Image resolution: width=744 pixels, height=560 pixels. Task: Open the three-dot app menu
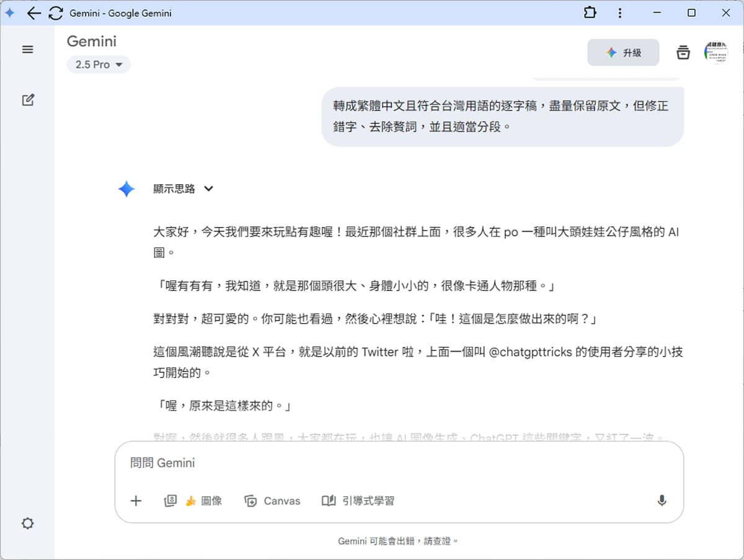tap(620, 13)
